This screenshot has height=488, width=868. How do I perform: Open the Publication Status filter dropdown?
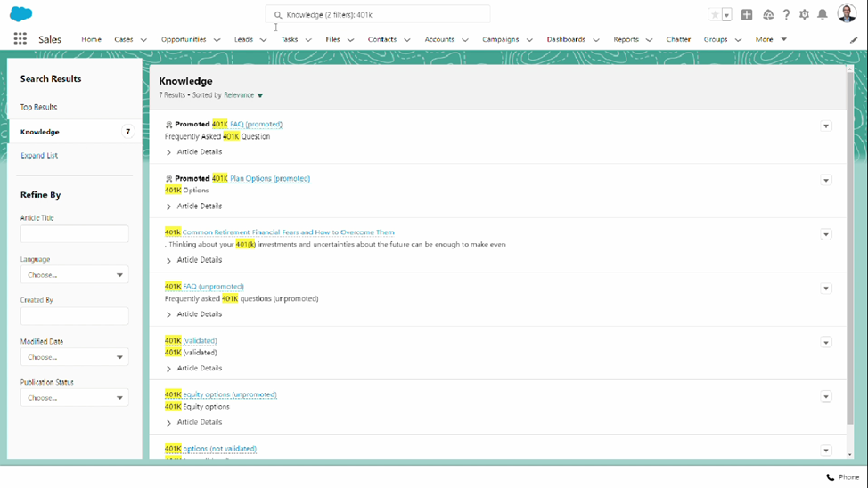pyautogui.click(x=75, y=398)
